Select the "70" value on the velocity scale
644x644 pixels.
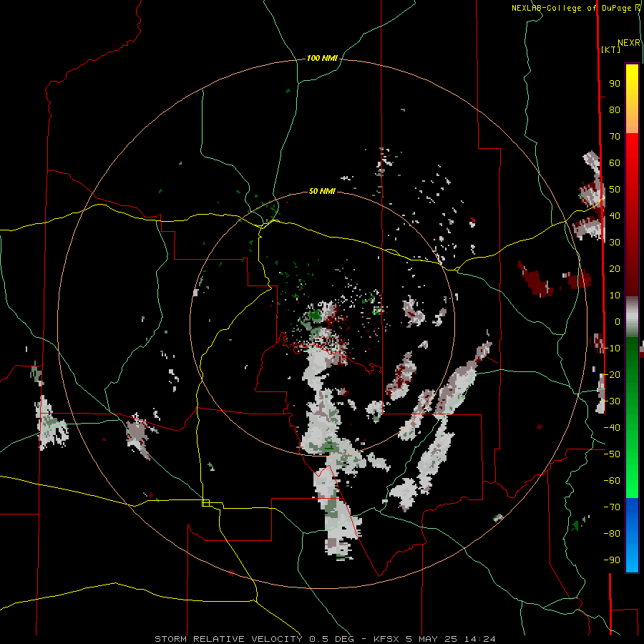coord(615,137)
